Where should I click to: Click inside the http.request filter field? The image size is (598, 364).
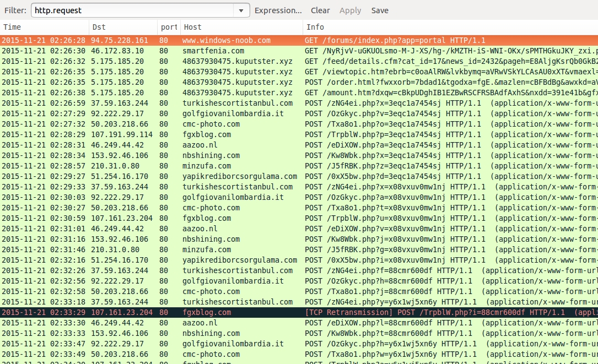[x=132, y=10]
